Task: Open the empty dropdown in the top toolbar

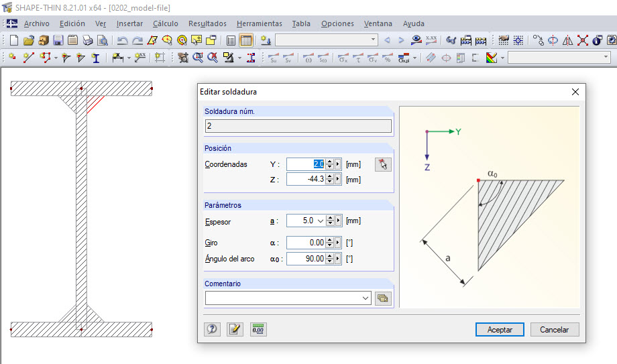Action: pyautogui.click(x=373, y=40)
